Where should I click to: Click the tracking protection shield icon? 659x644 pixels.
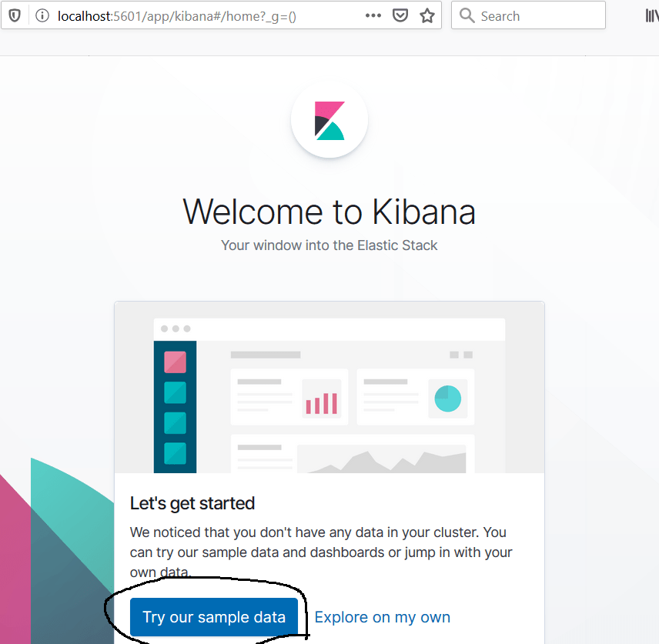[15, 16]
